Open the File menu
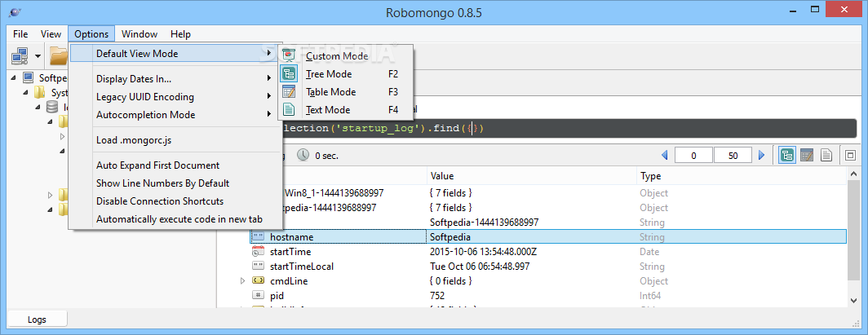 [20, 33]
